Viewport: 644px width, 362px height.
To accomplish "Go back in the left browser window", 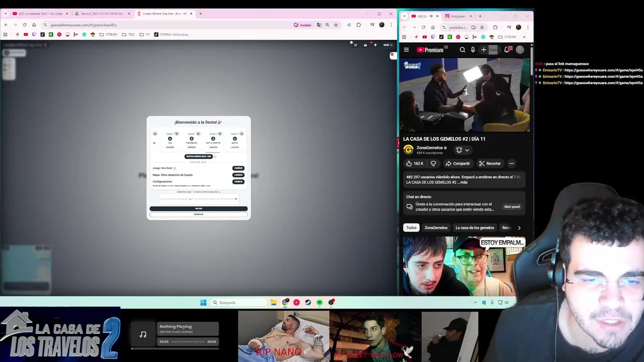I will pyautogui.click(x=6, y=25).
